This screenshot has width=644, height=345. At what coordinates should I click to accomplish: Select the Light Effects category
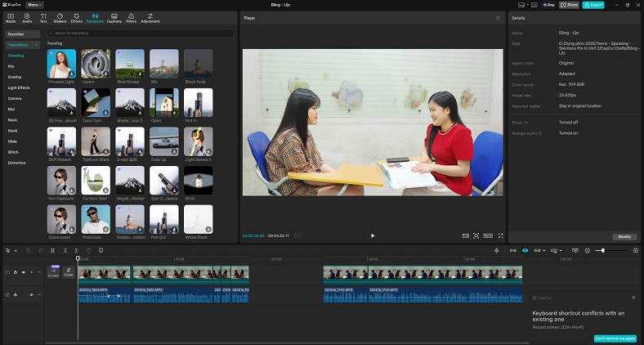(19, 87)
